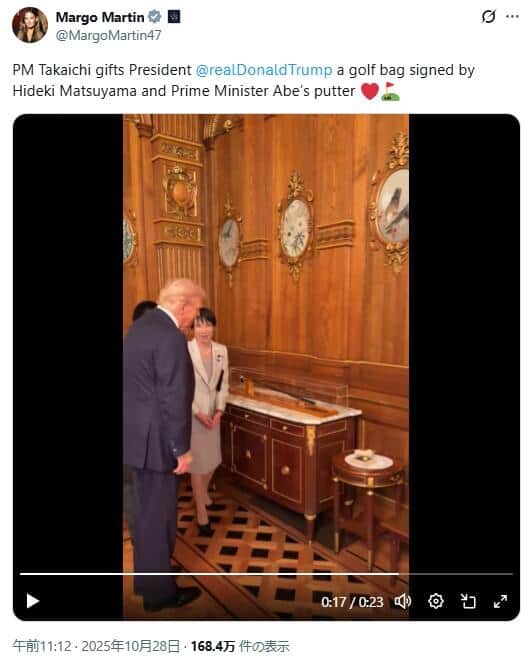This screenshot has height=664, width=531.
Task: Mute the video with the speaker icon
Action: coord(403,601)
